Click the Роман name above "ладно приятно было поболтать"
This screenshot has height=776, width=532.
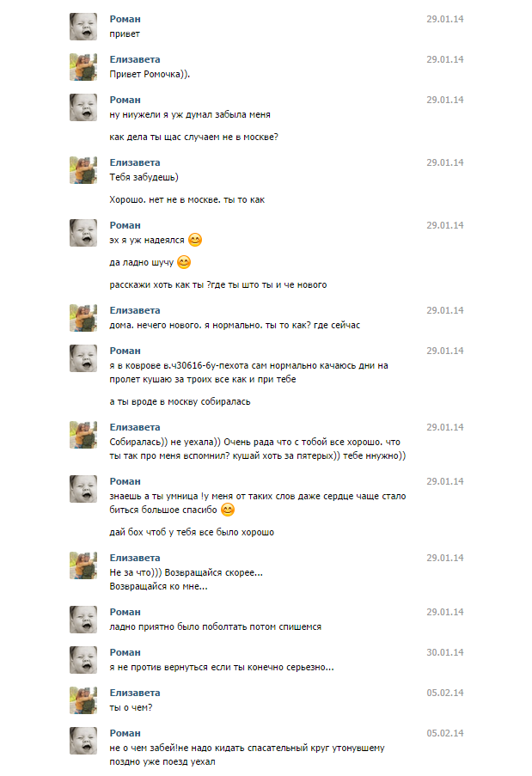coord(125,612)
